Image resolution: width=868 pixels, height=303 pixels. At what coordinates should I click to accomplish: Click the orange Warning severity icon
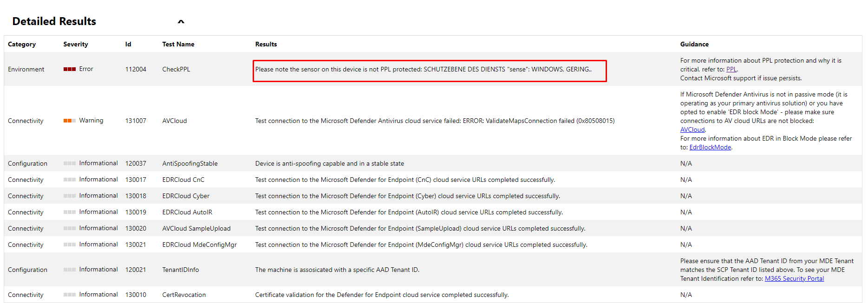point(70,121)
